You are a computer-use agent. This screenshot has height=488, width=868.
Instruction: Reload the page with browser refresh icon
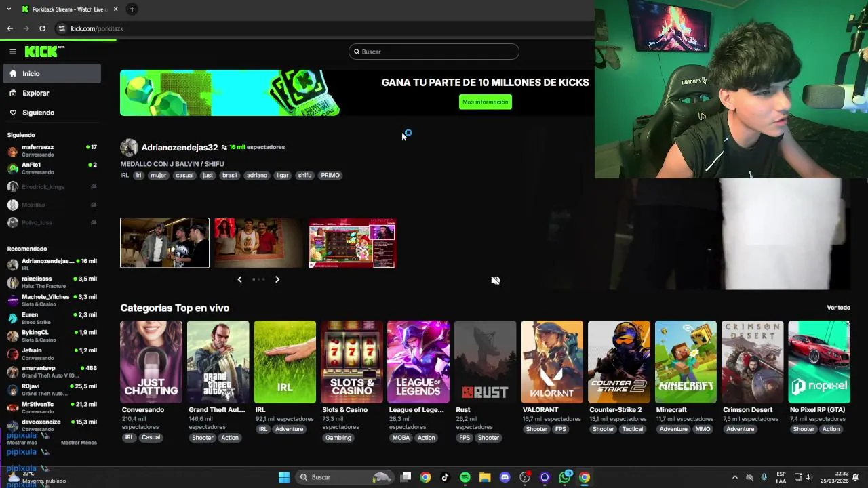tap(42, 28)
